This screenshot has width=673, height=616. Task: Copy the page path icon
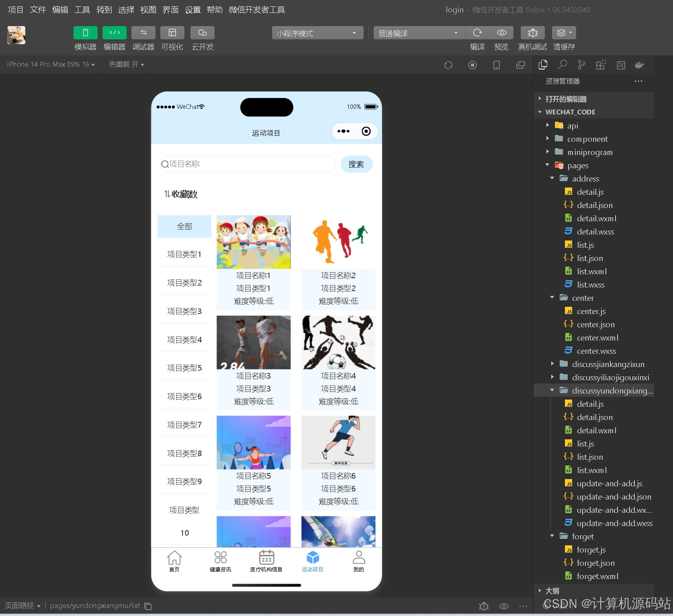tap(148, 606)
